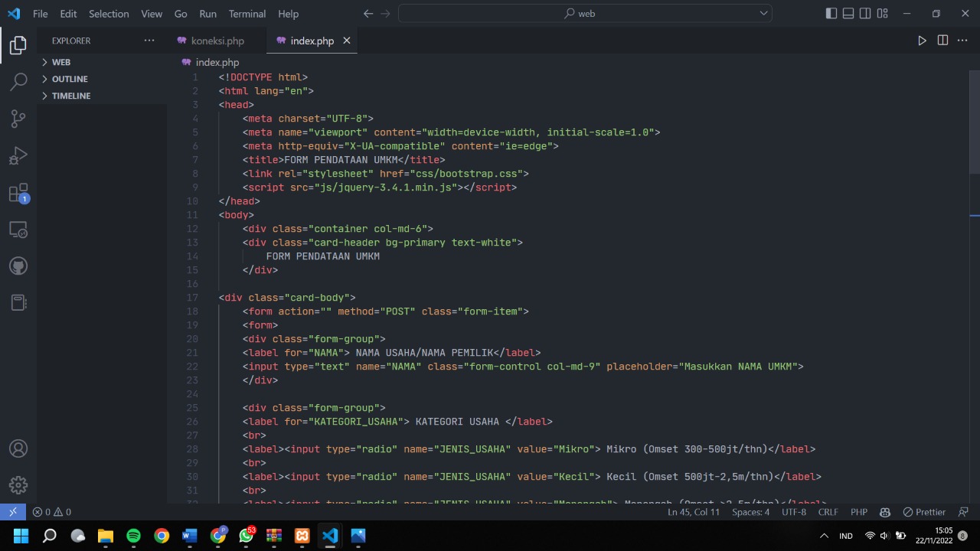Click Ln 45, Col 11 in status bar
The image size is (980, 551).
point(694,512)
